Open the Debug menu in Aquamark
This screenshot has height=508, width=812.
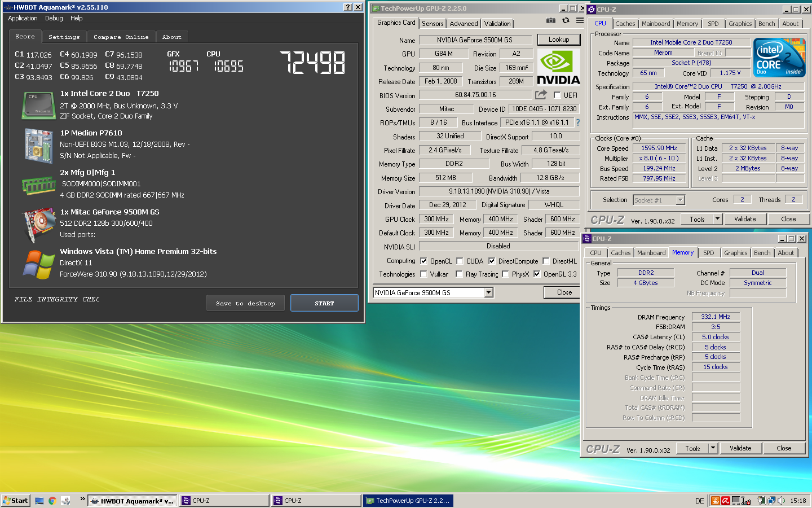tap(54, 18)
